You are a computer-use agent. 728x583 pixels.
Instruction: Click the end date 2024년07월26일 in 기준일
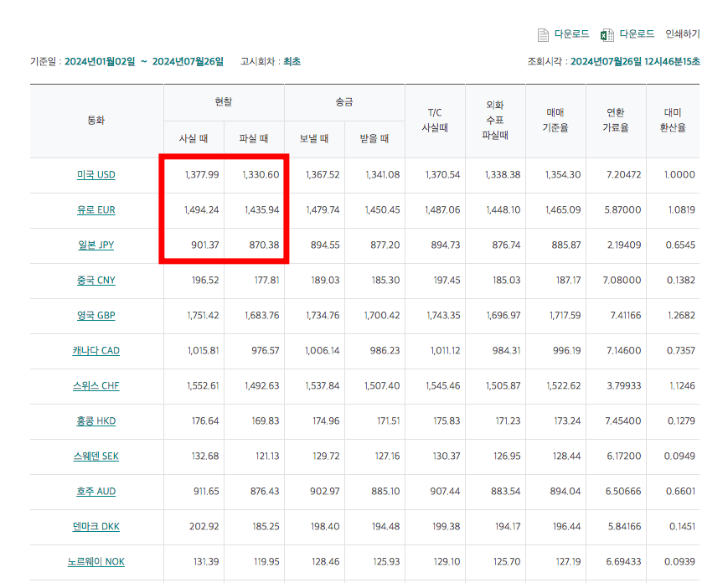[188, 62]
